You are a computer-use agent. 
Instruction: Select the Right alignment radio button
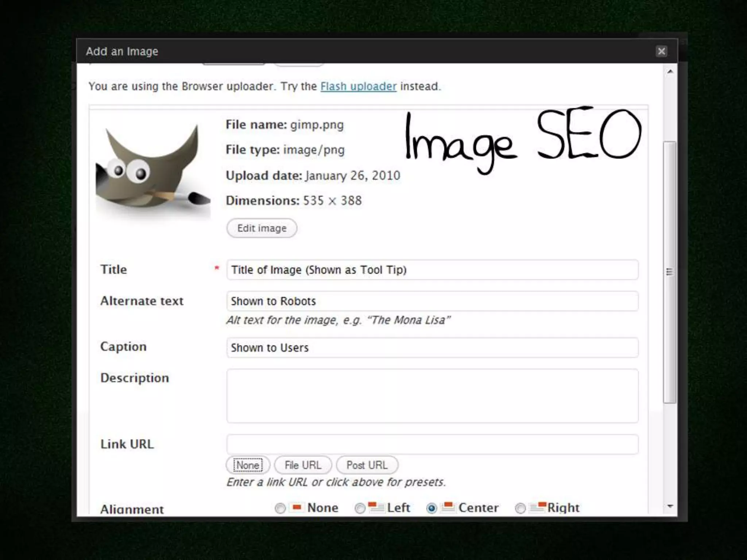coord(520,508)
